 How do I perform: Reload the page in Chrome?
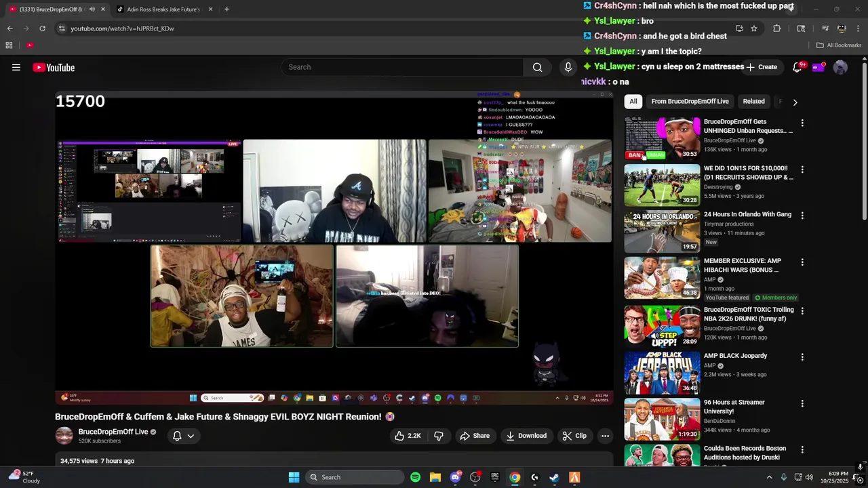click(x=42, y=28)
